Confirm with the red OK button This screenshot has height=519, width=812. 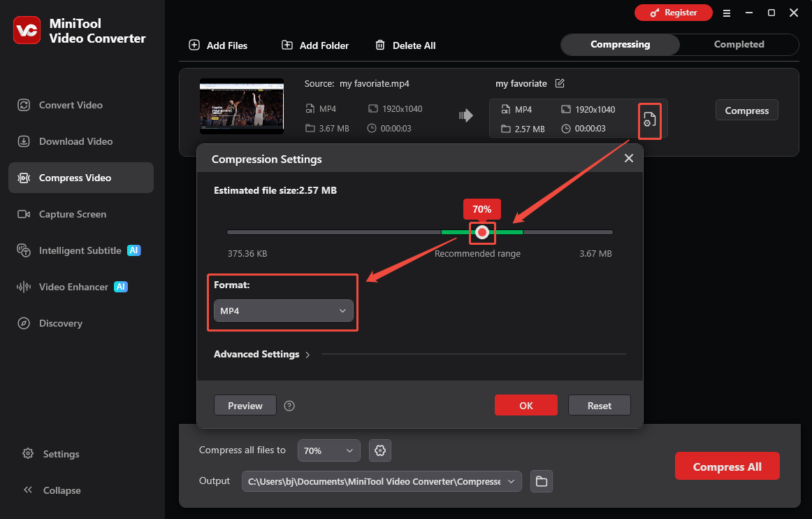pyautogui.click(x=525, y=406)
